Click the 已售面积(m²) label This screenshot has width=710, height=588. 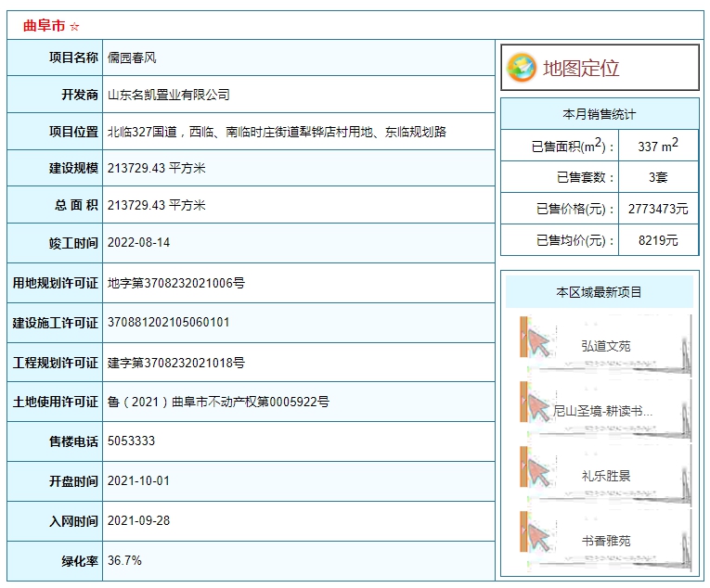coord(573,146)
